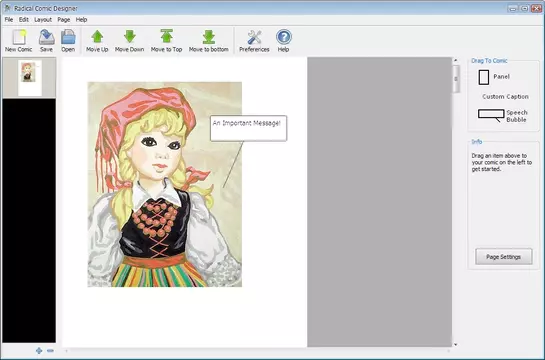Remove a page with the minus icon
The image size is (545, 360).
click(x=50, y=351)
